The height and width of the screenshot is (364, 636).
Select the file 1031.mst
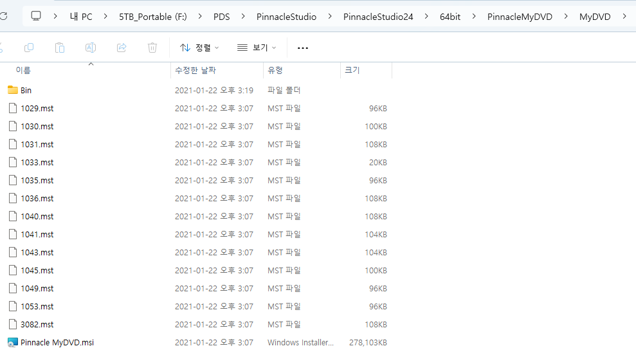click(x=37, y=145)
